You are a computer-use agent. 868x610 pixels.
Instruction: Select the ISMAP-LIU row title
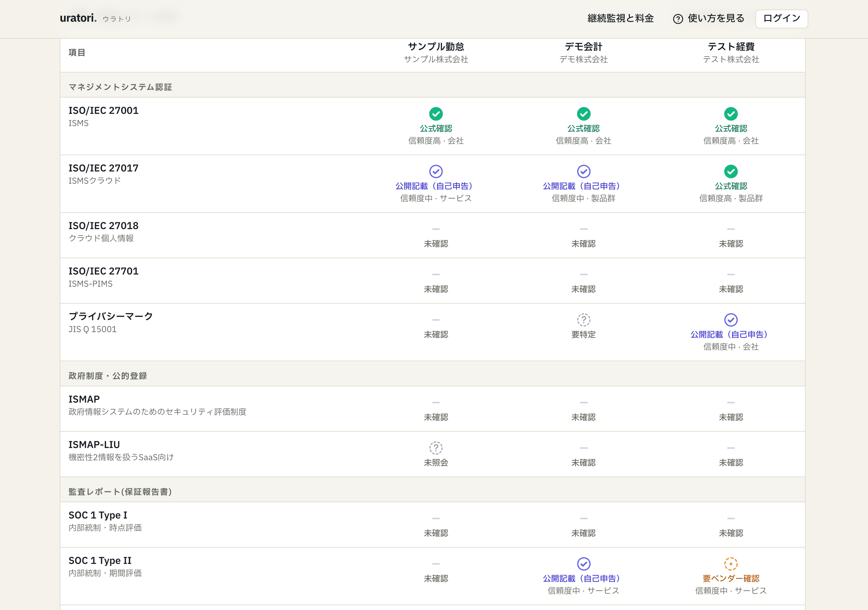click(94, 445)
